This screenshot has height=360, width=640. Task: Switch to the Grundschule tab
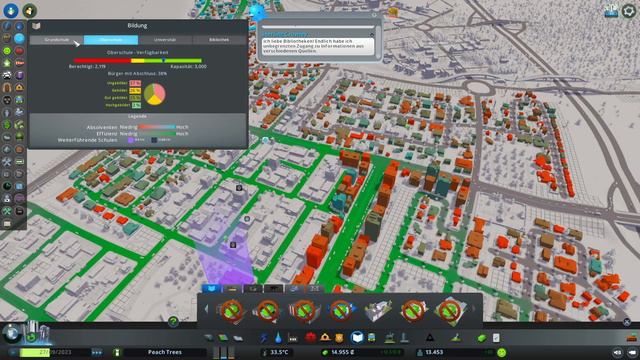(x=57, y=40)
